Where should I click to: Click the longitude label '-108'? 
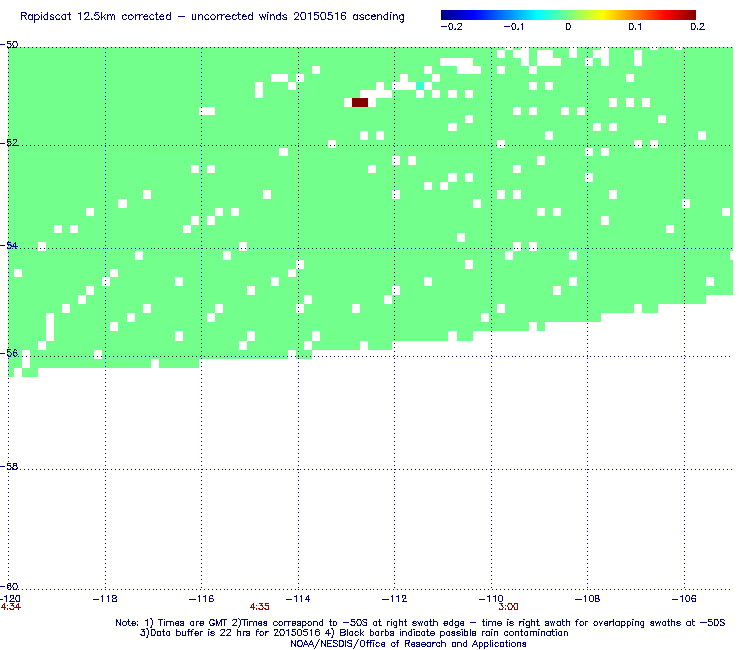point(588,599)
